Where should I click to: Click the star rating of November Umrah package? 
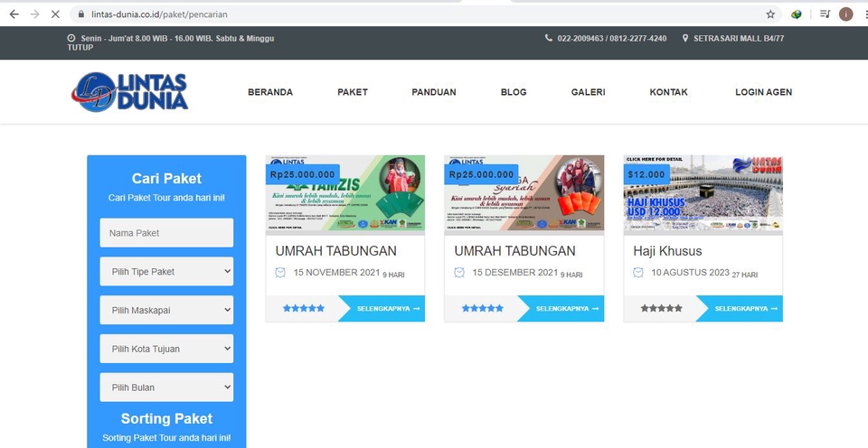coord(304,308)
